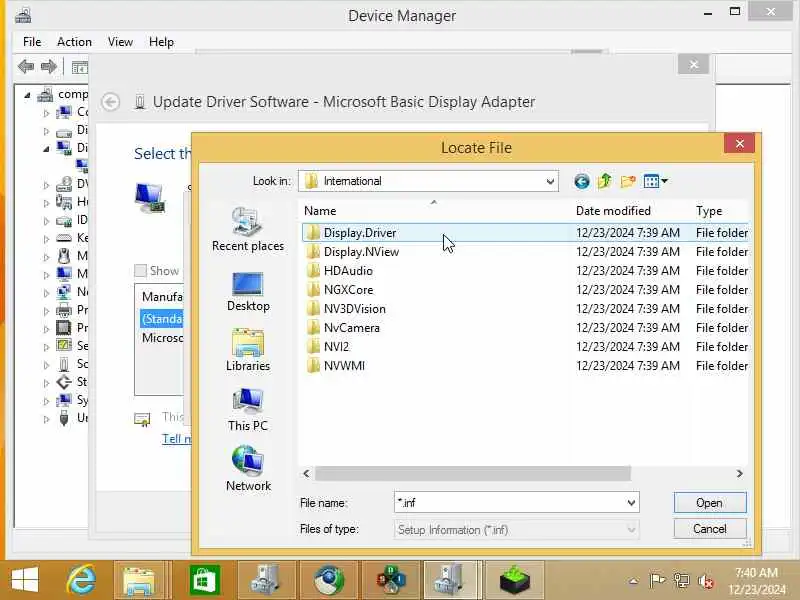Create a new folder icon
The height and width of the screenshot is (600, 800).
(628, 181)
